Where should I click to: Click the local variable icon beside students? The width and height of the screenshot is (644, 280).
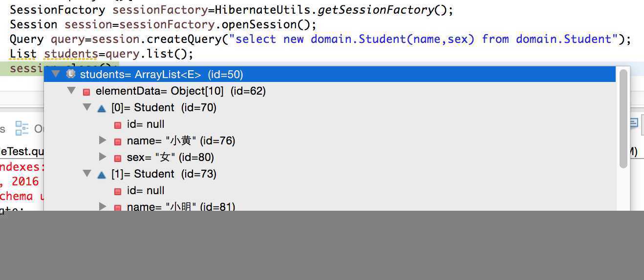(71, 74)
